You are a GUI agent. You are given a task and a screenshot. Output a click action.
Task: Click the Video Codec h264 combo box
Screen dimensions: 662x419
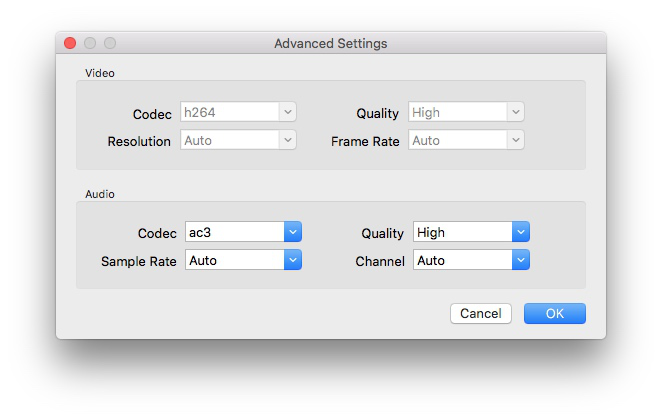point(238,113)
